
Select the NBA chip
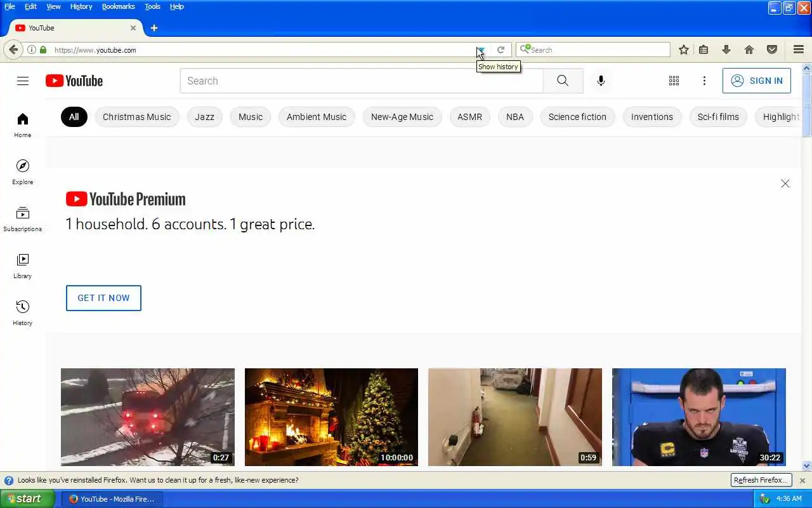(x=515, y=117)
